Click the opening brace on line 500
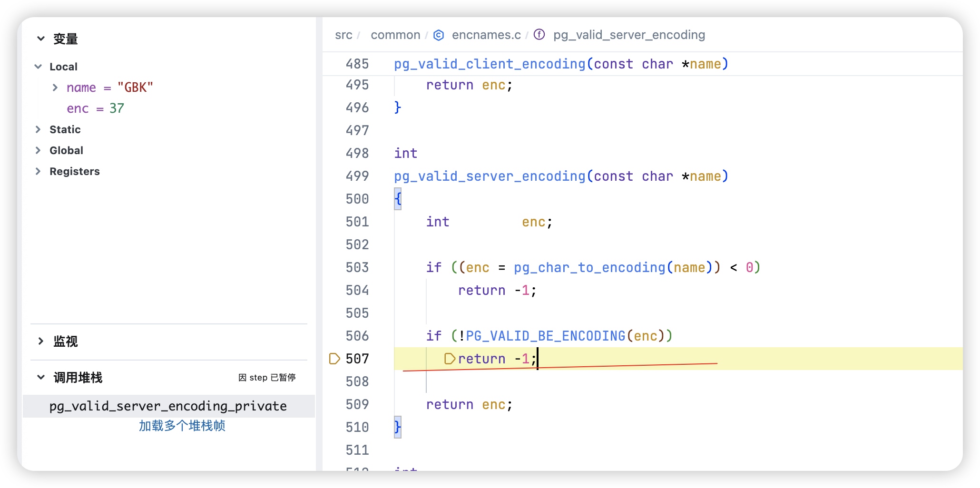 [x=398, y=199]
